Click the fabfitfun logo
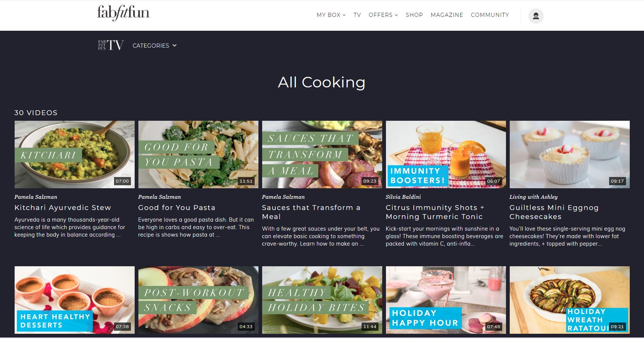 coord(123,13)
